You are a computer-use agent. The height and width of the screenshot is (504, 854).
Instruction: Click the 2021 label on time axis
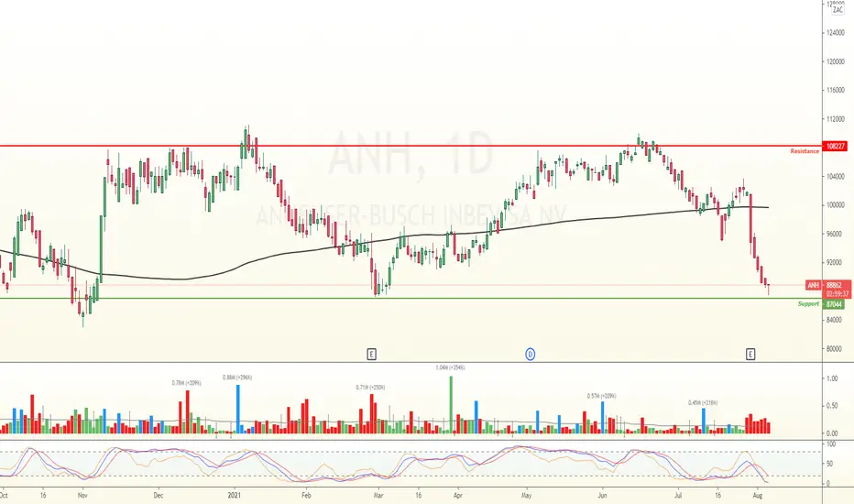[235, 496]
